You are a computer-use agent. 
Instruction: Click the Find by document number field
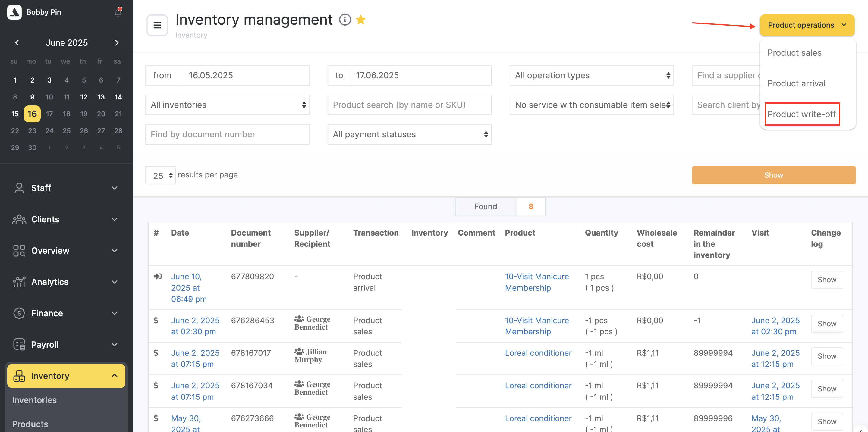pos(227,134)
